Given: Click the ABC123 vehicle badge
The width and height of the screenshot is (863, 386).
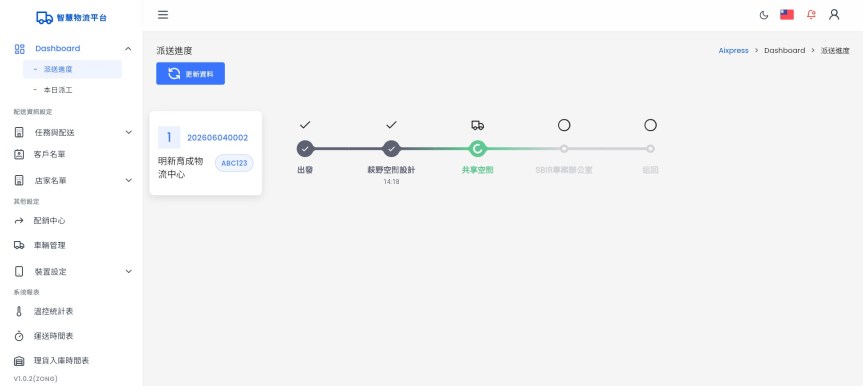Looking at the screenshot, I should [234, 163].
